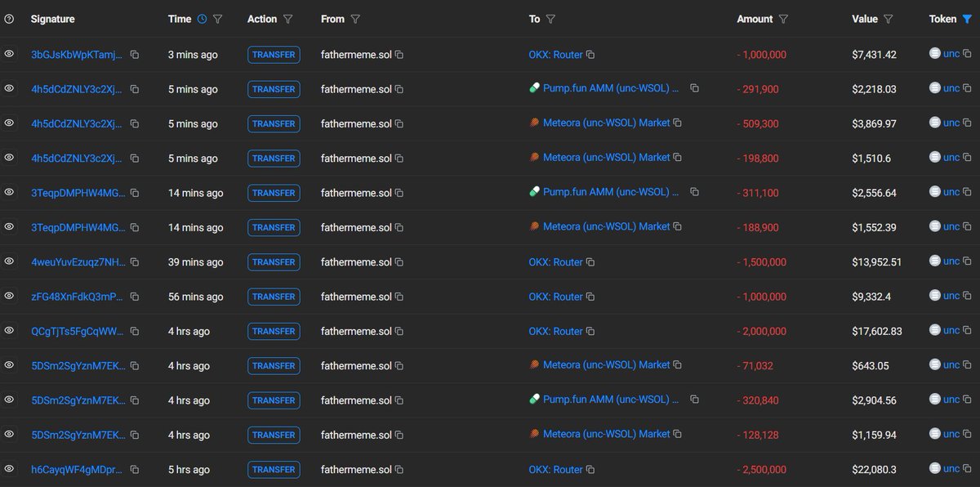The height and width of the screenshot is (487, 980).
Task: Open Pump.fun AMM (unc-WSOL) link in the $2,218.03 row
Action: click(611, 88)
